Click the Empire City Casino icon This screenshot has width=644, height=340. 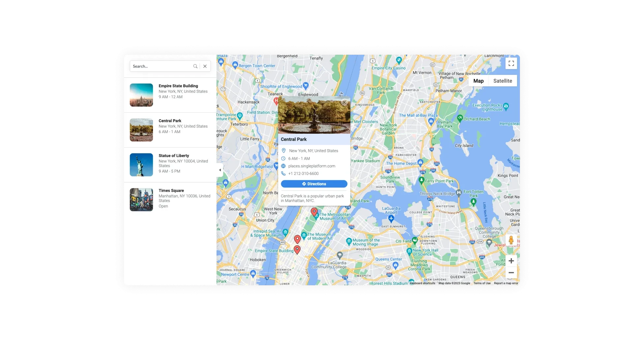click(x=399, y=60)
